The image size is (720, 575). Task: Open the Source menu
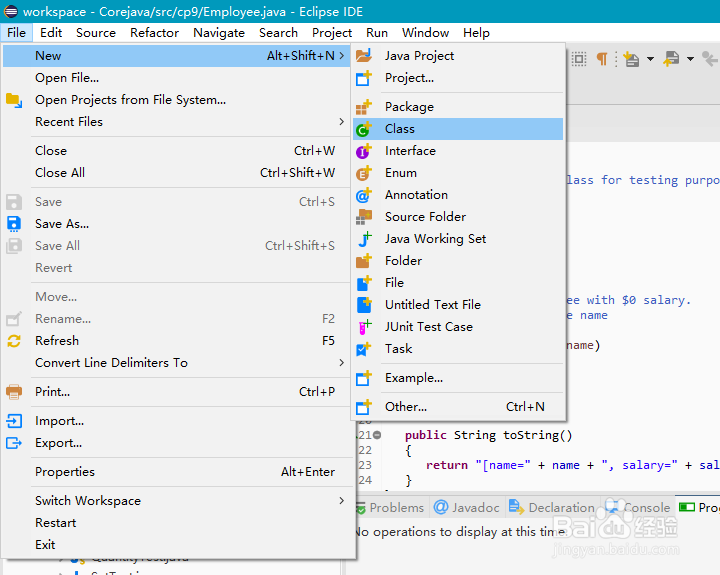pyautogui.click(x=96, y=33)
